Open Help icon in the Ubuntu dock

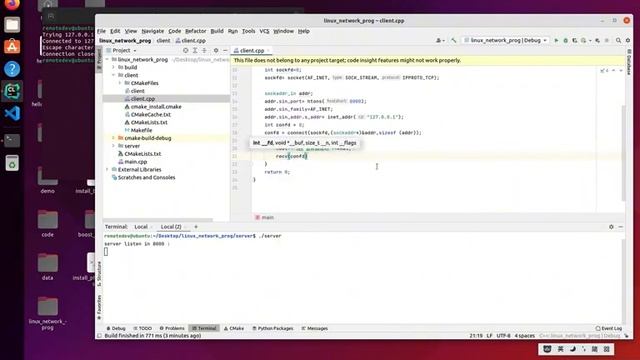pos(12,69)
